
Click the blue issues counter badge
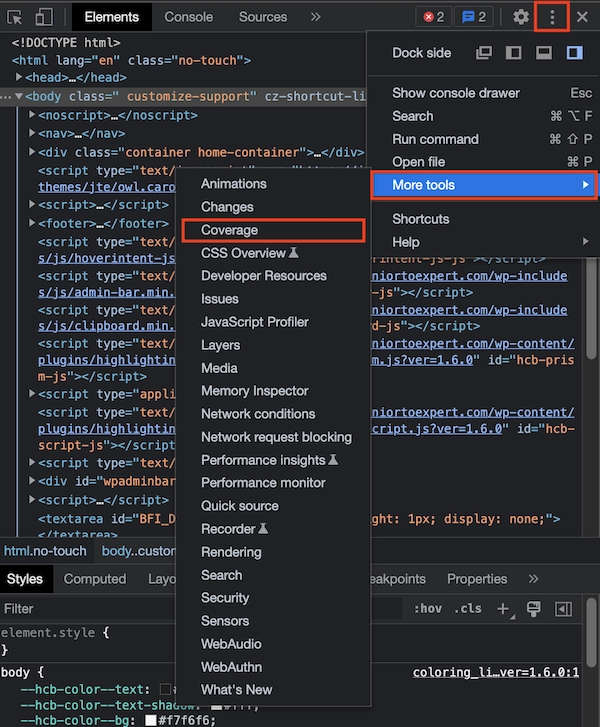click(x=474, y=17)
